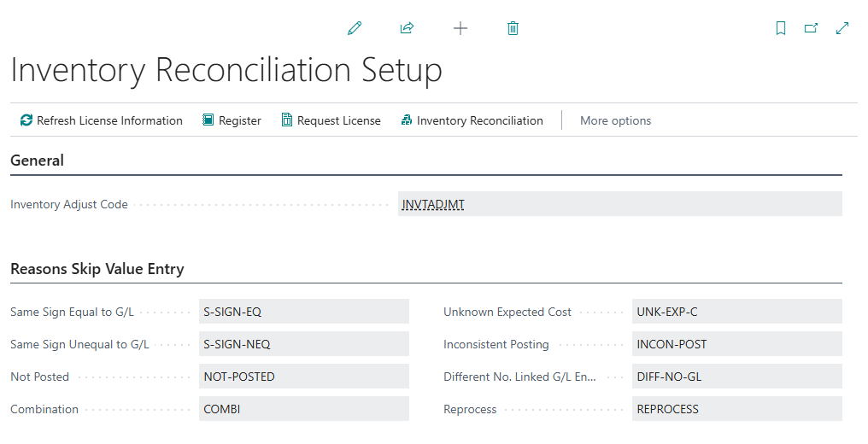Viewport: 868px width, 444px height.
Task: Click the Inventory Reconciliation Setup page title
Action: tap(226, 71)
